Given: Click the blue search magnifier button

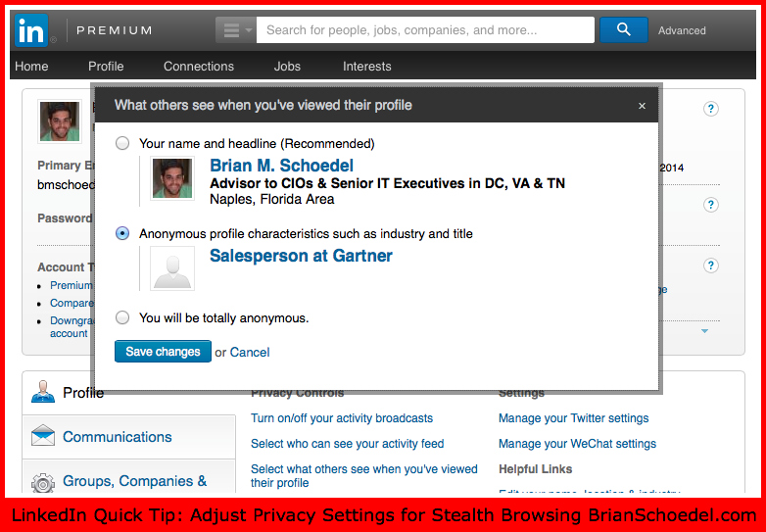Looking at the screenshot, I should (x=623, y=29).
